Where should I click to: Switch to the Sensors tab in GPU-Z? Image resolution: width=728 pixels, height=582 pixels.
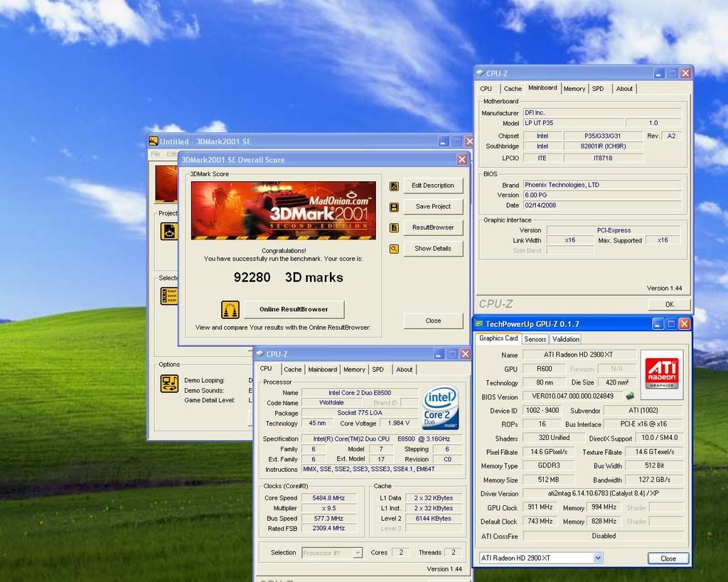(x=535, y=339)
